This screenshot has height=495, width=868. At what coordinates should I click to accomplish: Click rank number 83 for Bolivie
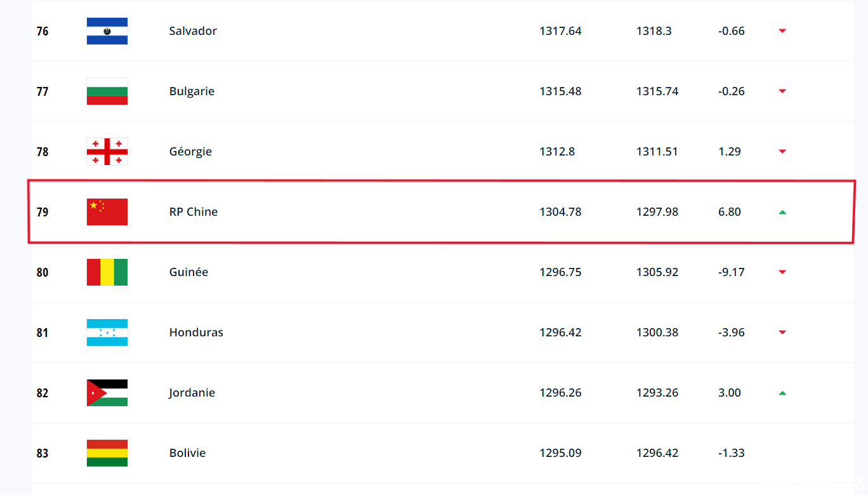pos(43,453)
